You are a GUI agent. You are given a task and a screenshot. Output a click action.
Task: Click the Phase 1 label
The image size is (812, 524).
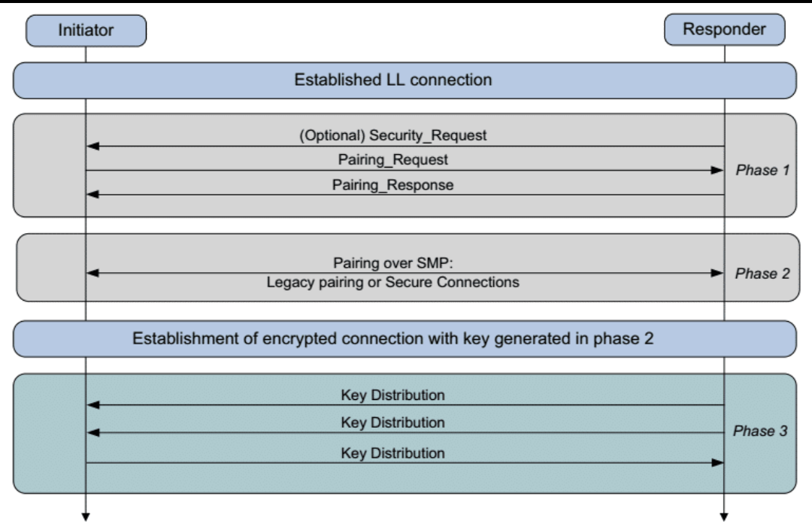tap(762, 171)
